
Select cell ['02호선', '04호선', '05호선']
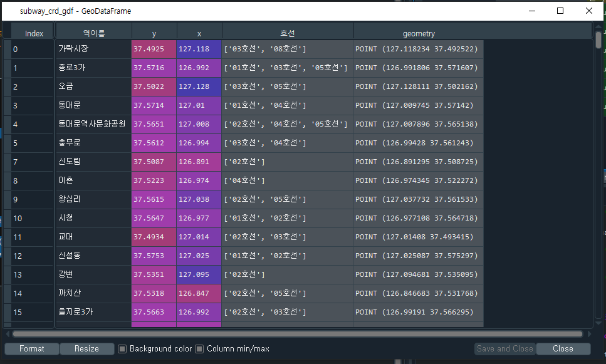[288, 124]
